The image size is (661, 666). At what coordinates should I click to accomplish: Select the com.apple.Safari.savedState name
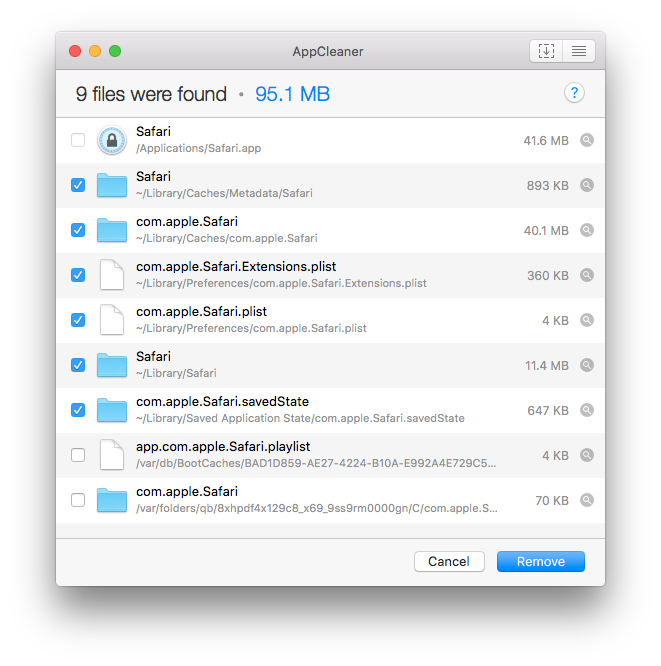click(222, 401)
